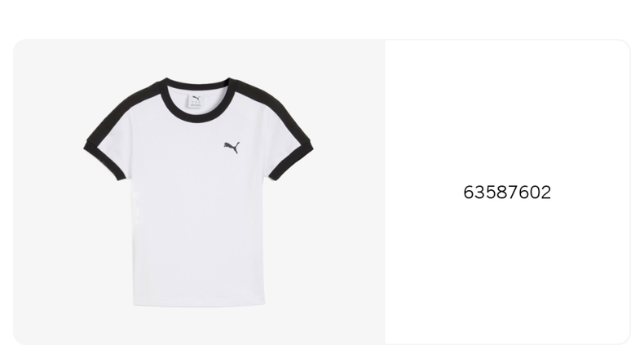Click the Puma cat logo on shirt chest
The image size is (644, 345).
point(232,148)
